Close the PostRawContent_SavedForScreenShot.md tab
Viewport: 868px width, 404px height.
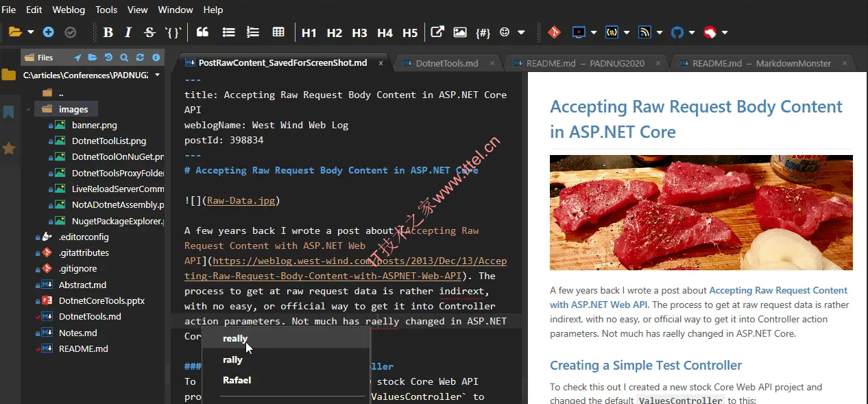tap(381, 63)
